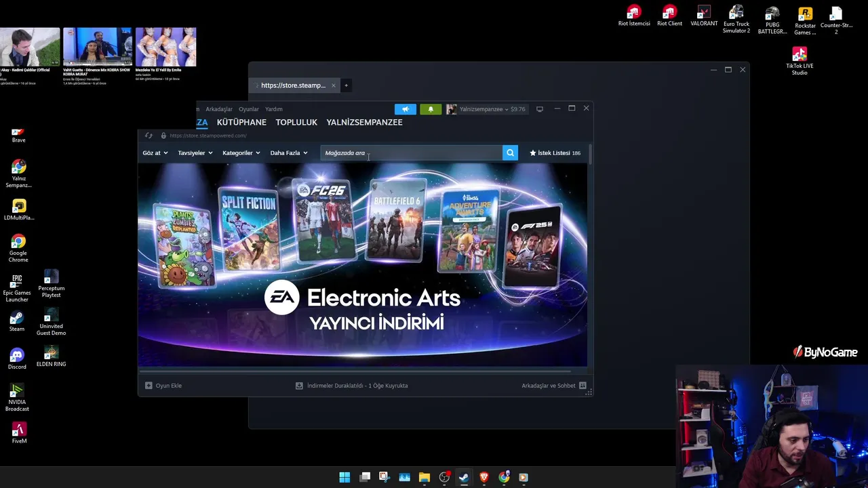
Task: Click The Sims 4 Adventure Awaits cover
Action: tap(469, 230)
